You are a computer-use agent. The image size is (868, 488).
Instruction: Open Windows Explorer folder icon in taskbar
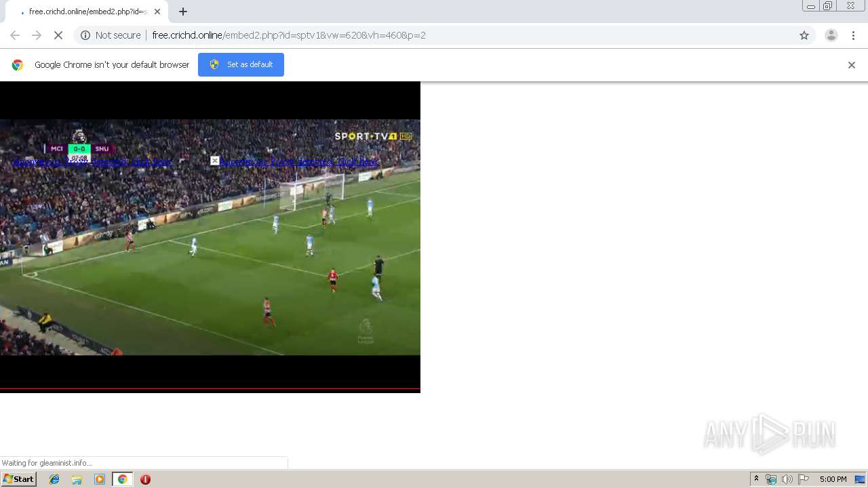(77, 479)
